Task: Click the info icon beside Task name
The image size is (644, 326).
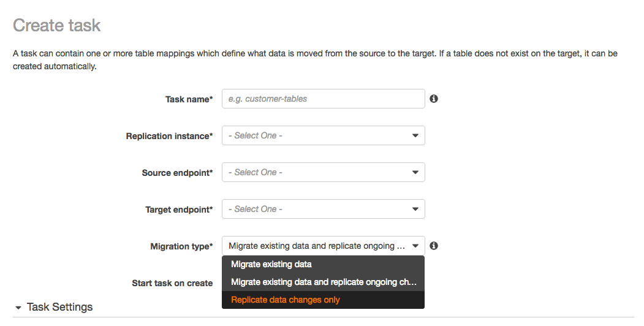Action: coord(434,99)
